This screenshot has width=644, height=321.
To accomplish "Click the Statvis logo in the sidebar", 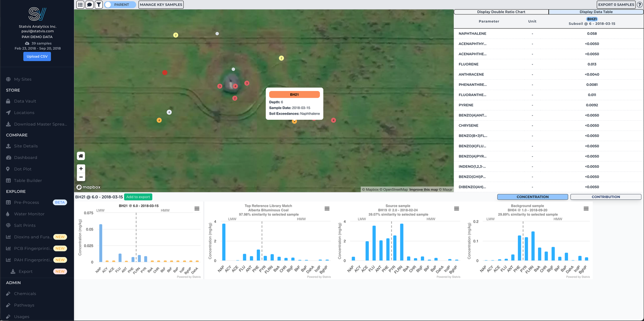I will click(36, 13).
